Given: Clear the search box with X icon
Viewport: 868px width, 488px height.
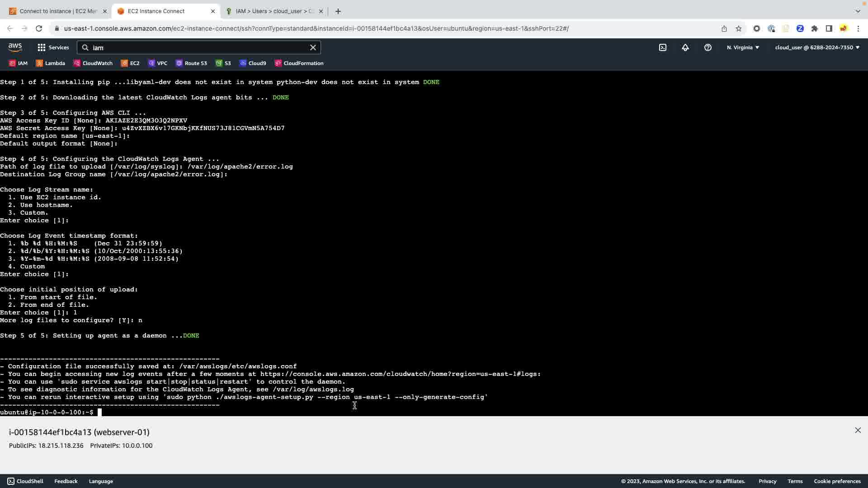Looking at the screenshot, I should pyautogui.click(x=313, y=47).
